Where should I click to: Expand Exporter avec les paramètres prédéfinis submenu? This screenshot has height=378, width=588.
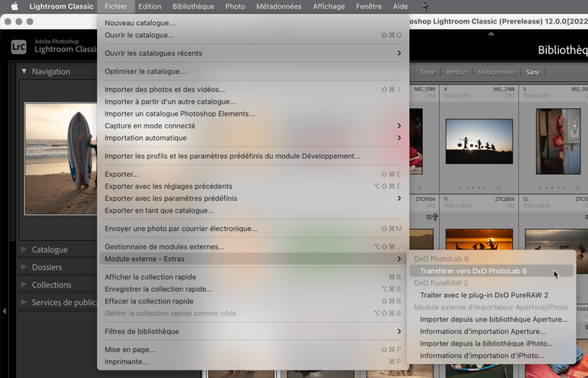point(253,198)
